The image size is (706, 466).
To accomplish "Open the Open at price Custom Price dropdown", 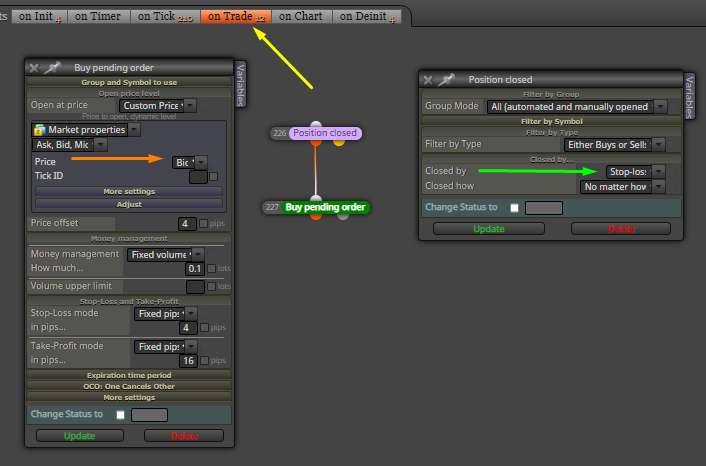I will [158, 105].
